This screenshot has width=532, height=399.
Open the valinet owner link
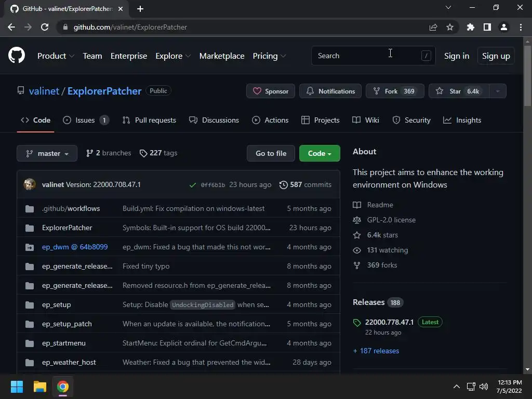pos(44,91)
